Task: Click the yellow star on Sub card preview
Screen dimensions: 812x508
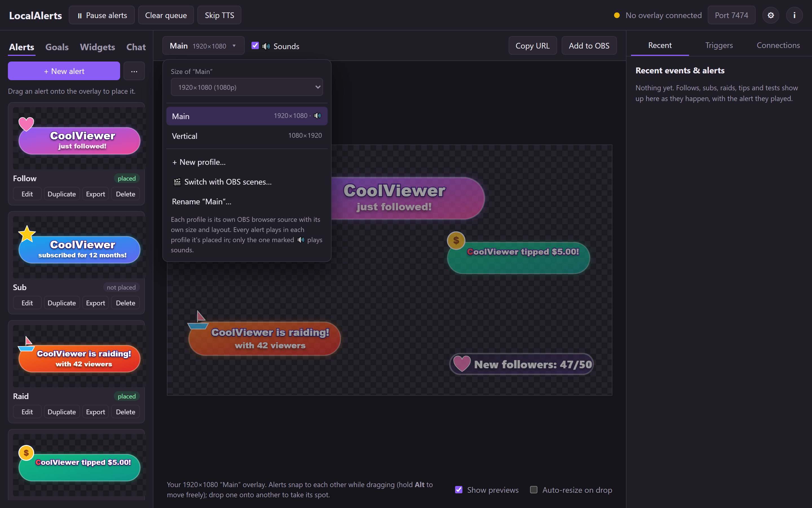Action: point(27,234)
